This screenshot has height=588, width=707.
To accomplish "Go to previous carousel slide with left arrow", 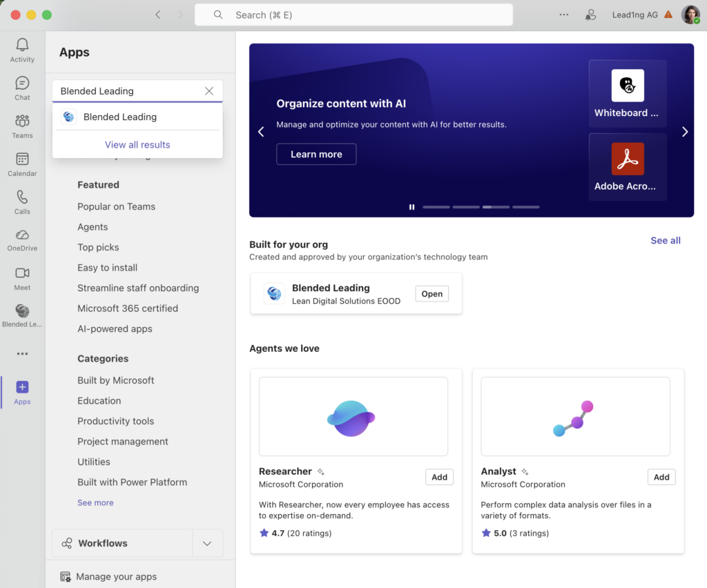I will (x=261, y=132).
